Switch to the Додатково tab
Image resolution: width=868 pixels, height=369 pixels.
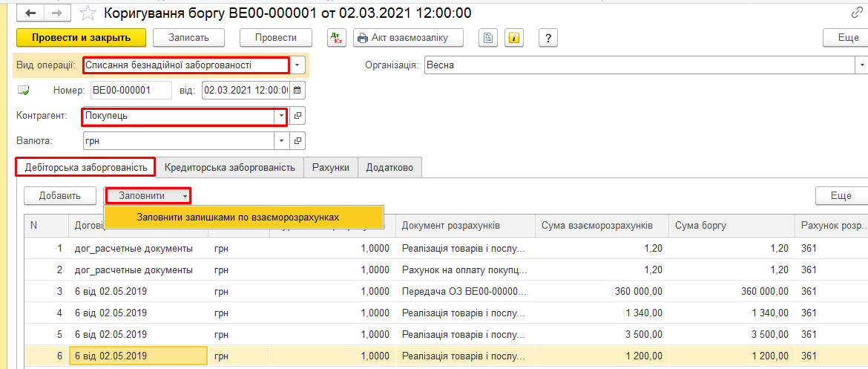pyautogui.click(x=389, y=167)
